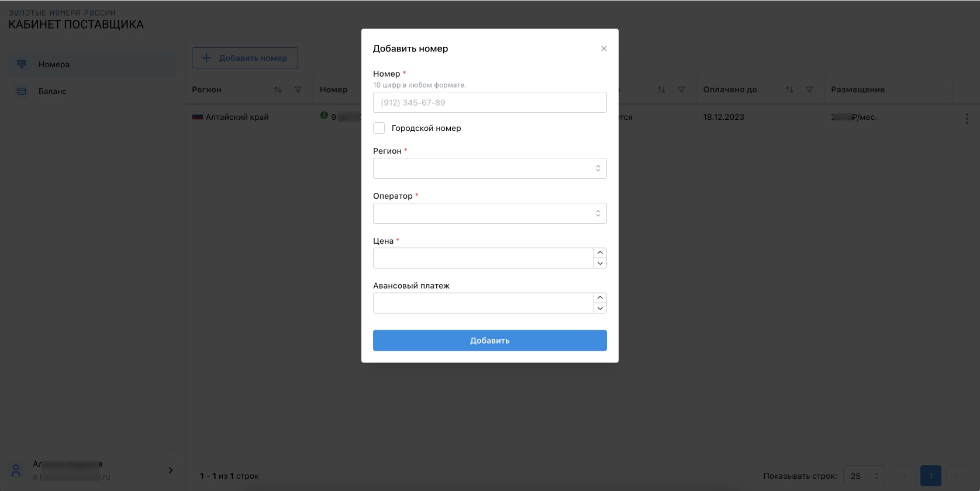
Task: Open the Оператор dropdown
Action: coord(490,213)
